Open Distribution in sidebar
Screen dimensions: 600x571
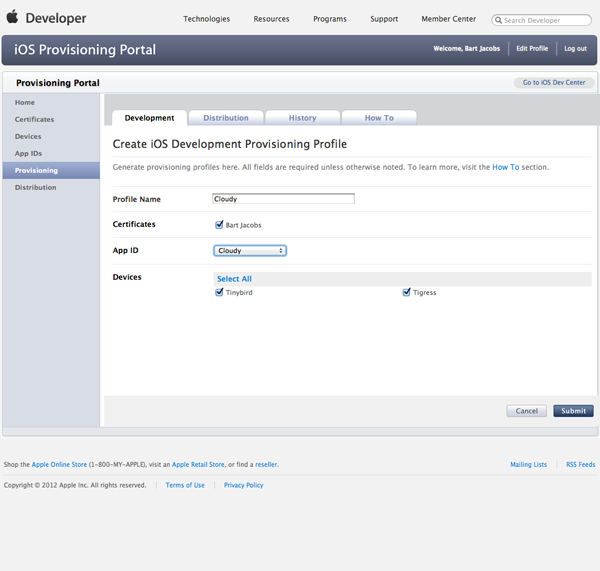pyautogui.click(x=36, y=188)
